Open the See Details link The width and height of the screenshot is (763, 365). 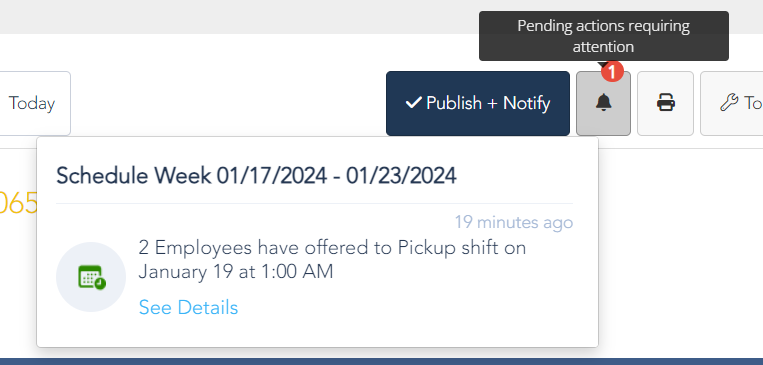coord(188,308)
